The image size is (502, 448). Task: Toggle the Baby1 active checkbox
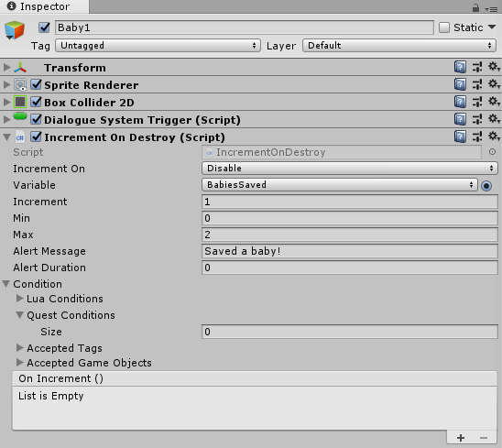click(44, 27)
